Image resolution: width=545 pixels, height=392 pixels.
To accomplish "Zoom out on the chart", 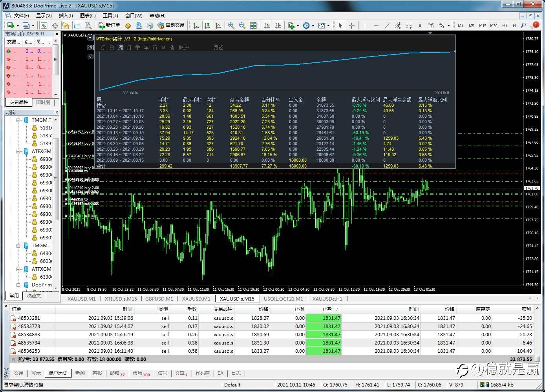I will (242, 25).
